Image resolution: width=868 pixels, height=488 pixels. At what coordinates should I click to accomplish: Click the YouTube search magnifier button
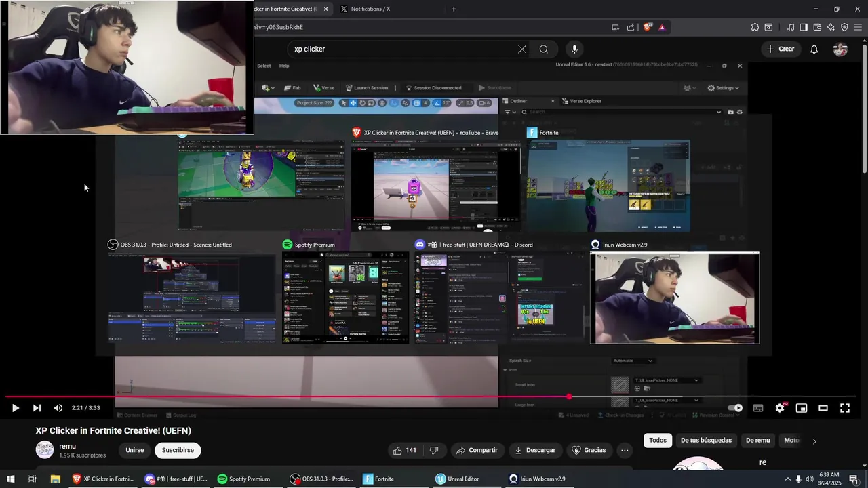[543, 49]
